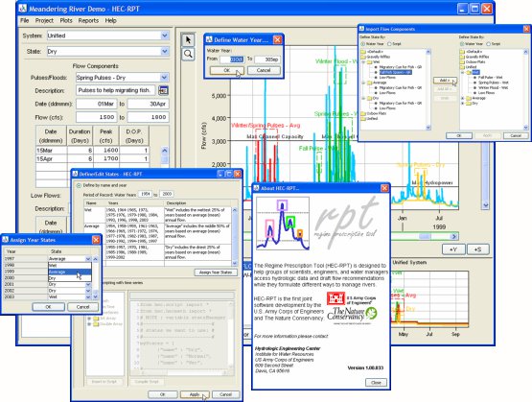Viewport: 532px width, 402px height.
Task: Click the up arrow of right import tree scrollbar
Action: click(x=525, y=52)
